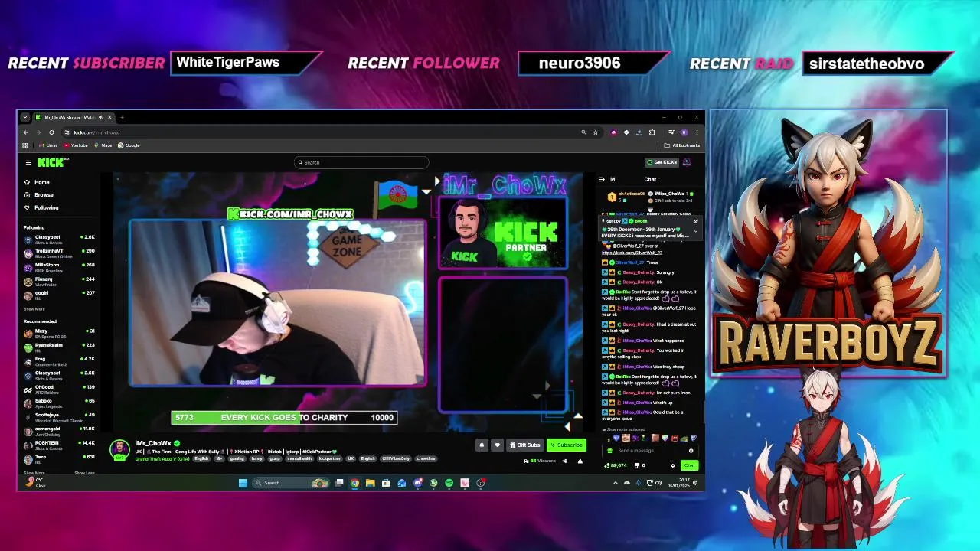Click the Send a message input
The image size is (980, 551).
click(x=649, y=451)
